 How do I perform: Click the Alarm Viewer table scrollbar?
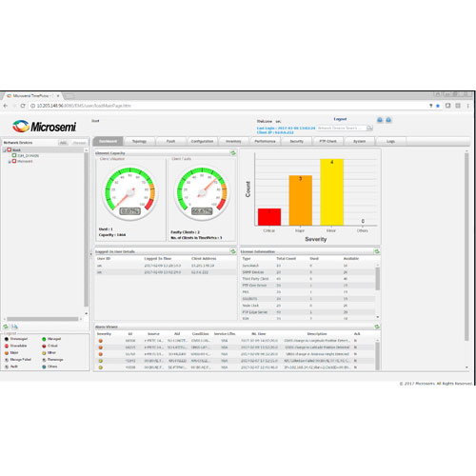[x=377, y=356]
